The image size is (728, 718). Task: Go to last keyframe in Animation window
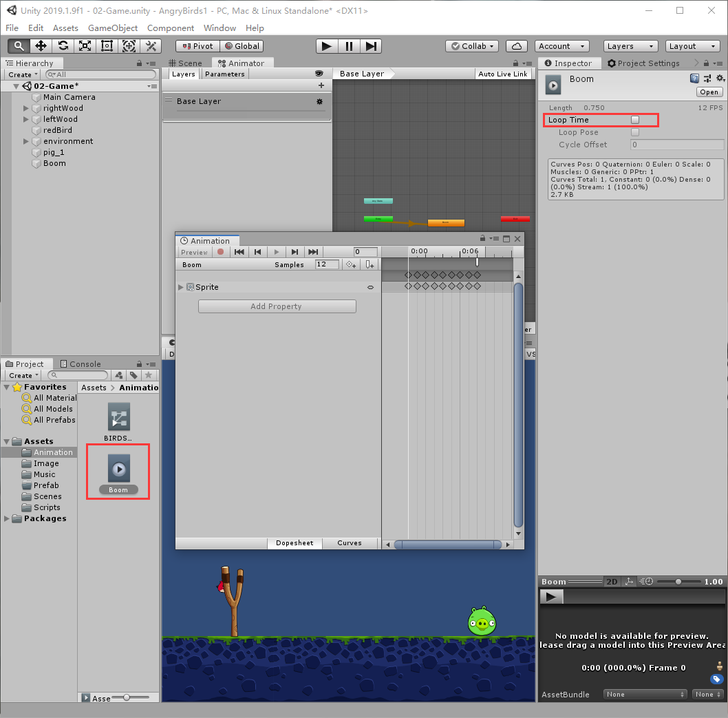pos(313,252)
